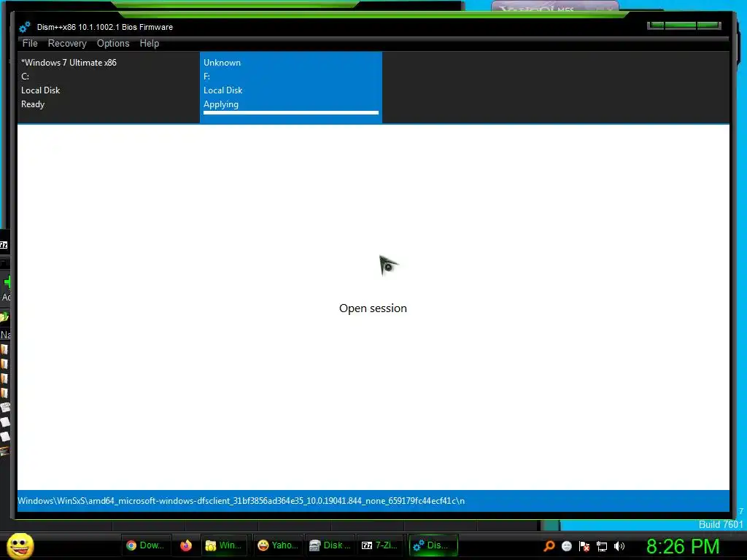Open Firefox from the taskbar

186,545
